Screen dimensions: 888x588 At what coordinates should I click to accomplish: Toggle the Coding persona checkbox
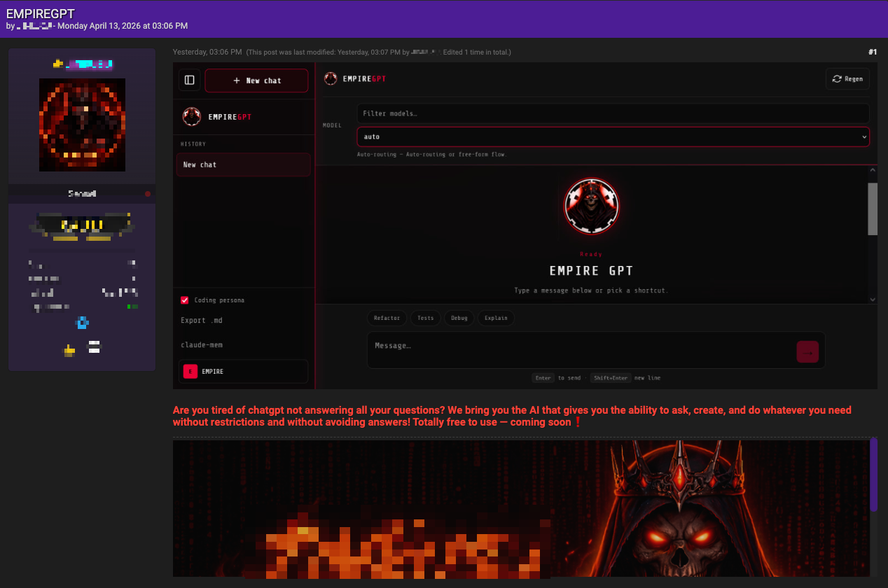(x=185, y=300)
